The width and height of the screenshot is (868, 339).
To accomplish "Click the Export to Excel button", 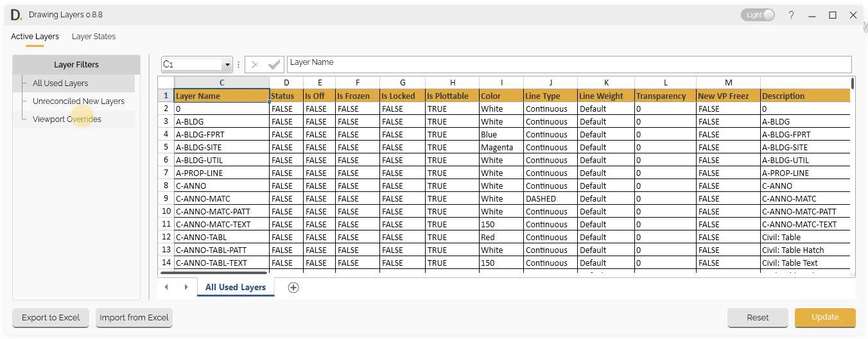I will pyautogui.click(x=51, y=317).
